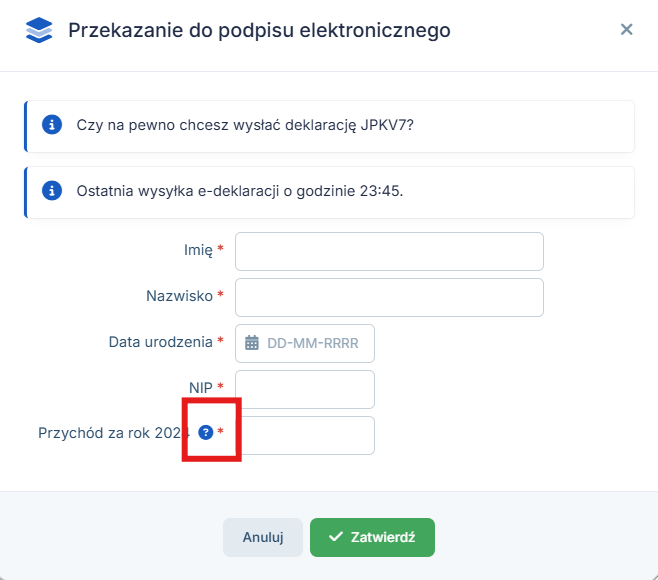This screenshot has height=580, width=658.
Task: Click the dialog title 'Przekazanie do podpisu elektronicznego'
Action: click(259, 30)
